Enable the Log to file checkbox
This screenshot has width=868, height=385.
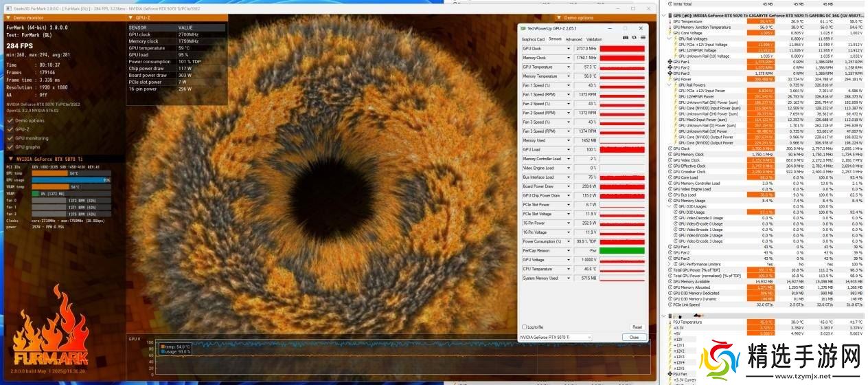tap(524, 327)
